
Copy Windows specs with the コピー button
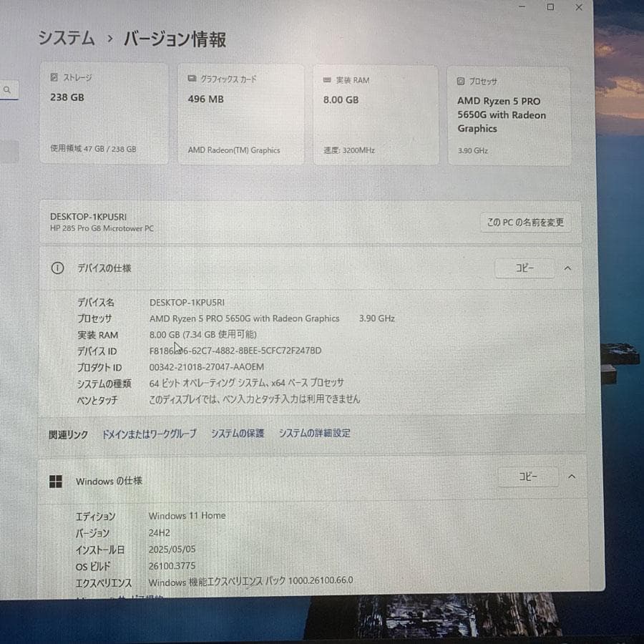[x=528, y=476]
